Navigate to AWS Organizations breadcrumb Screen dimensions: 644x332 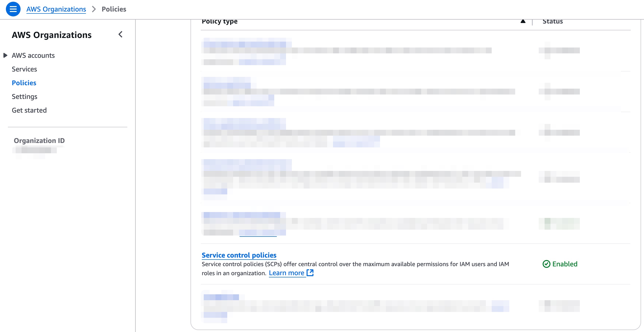pyautogui.click(x=56, y=9)
